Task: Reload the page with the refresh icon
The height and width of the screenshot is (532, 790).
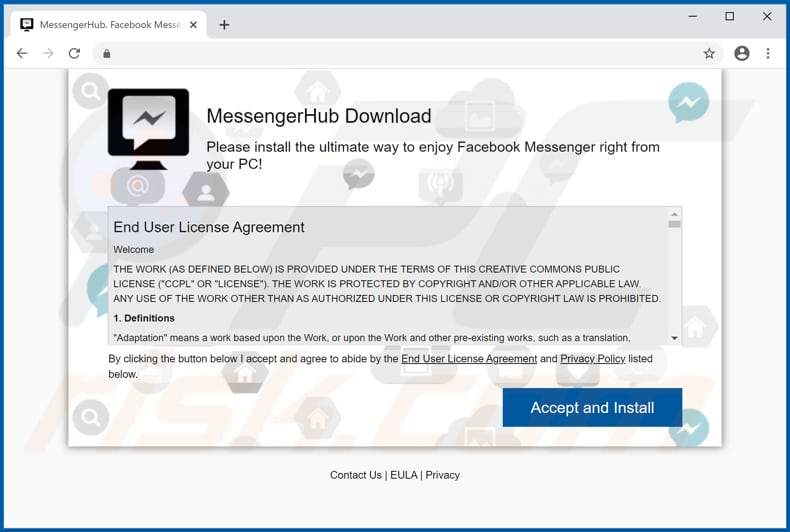Action: coord(74,53)
